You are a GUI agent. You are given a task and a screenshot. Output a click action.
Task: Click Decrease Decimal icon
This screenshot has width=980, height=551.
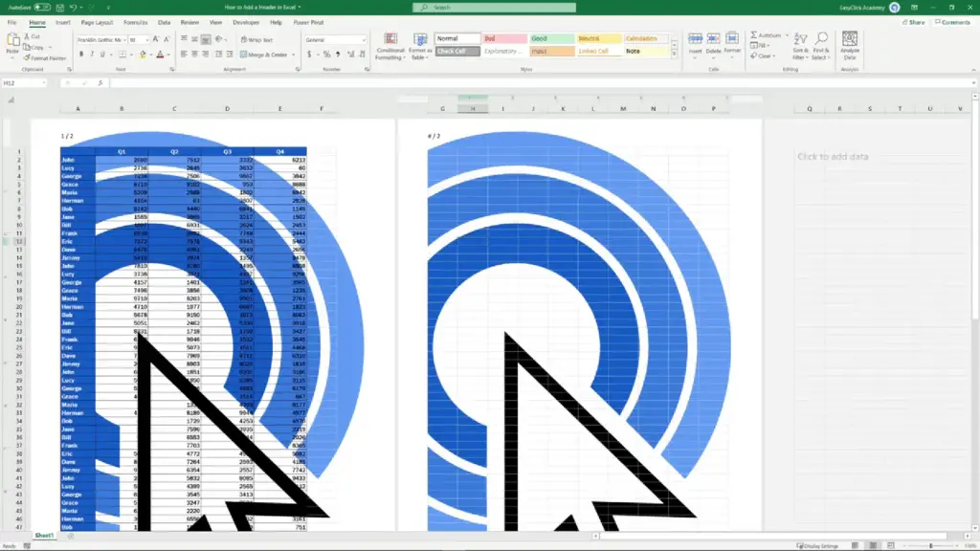tap(362, 55)
